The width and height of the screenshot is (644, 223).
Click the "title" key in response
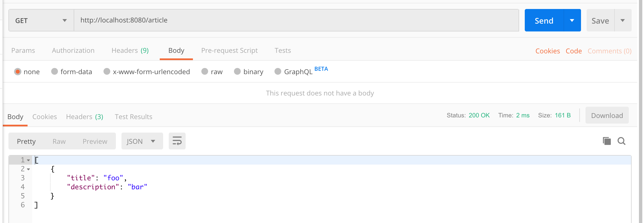pyautogui.click(x=81, y=178)
